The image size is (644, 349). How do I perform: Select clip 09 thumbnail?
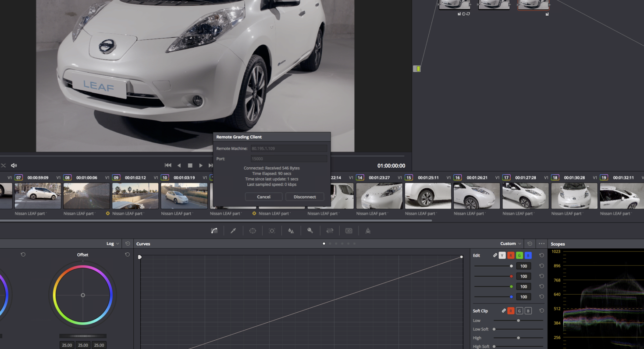tap(135, 196)
